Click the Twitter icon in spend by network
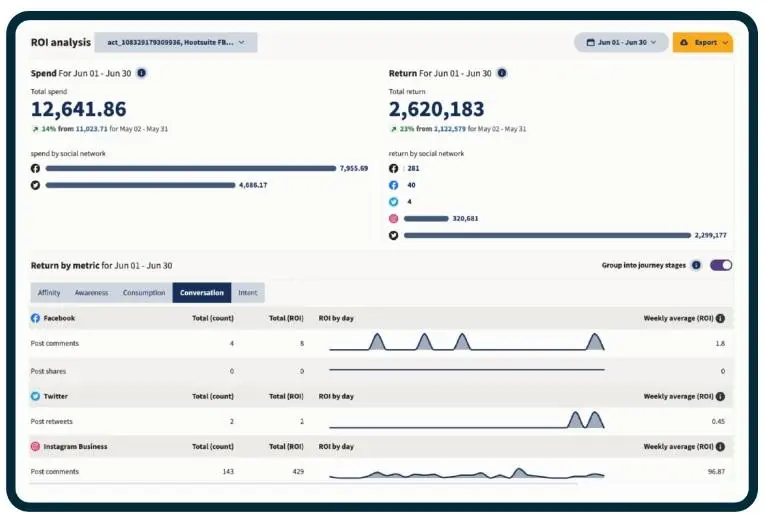The width and height of the screenshot is (765, 517). point(36,185)
